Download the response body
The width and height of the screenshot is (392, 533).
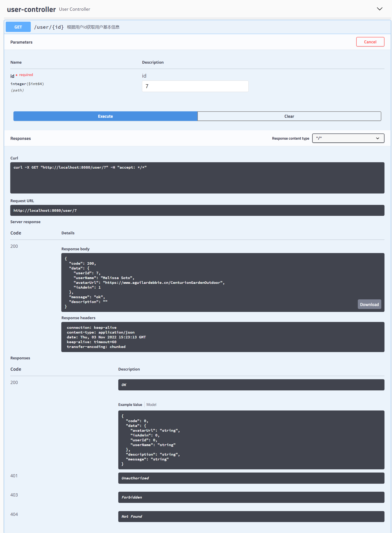tap(369, 304)
